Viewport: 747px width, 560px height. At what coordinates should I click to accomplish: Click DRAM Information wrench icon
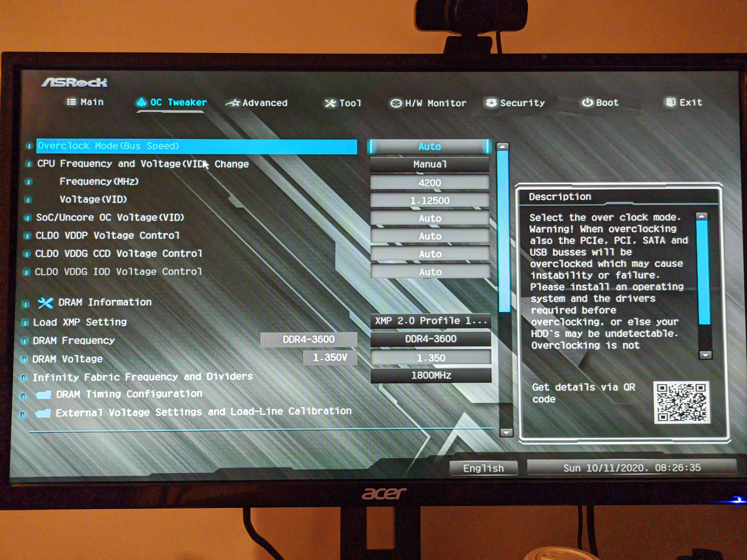pyautogui.click(x=45, y=303)
